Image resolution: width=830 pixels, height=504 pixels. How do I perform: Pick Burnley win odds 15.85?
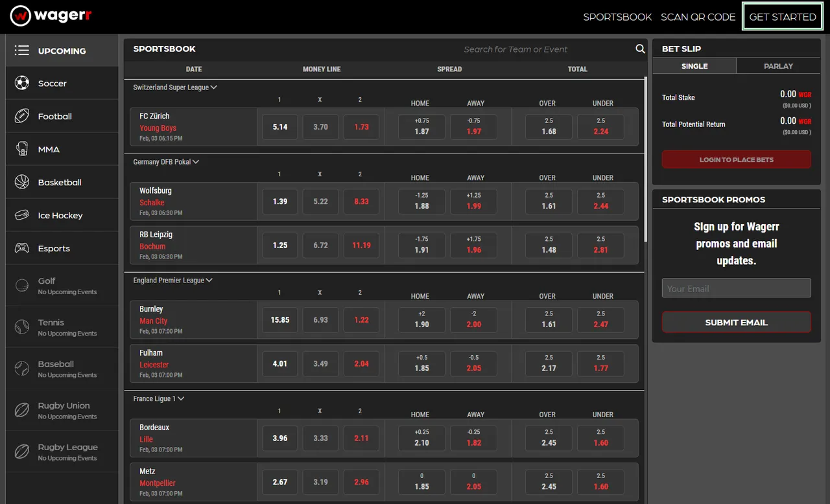pyautogui.click(x=280, y=320)
